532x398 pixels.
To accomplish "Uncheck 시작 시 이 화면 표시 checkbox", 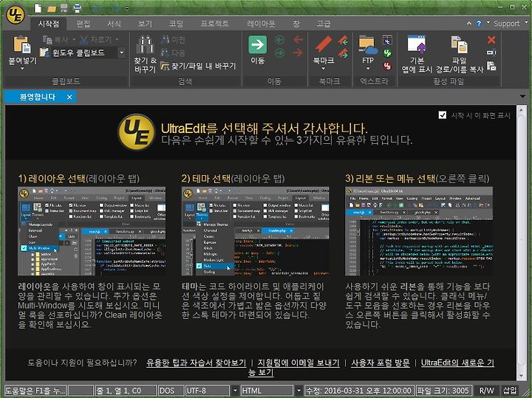I will (443, 115).
